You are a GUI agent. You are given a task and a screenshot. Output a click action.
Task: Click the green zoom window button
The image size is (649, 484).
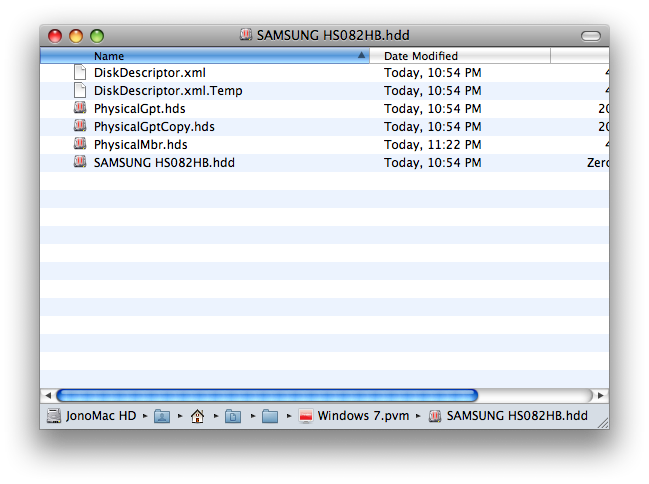(x=97, y=36)
